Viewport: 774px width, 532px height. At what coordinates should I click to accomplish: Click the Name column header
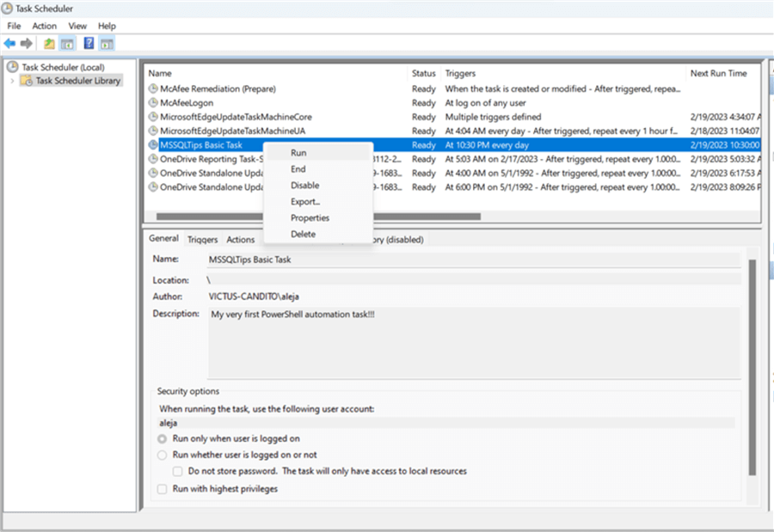(160, 73)
